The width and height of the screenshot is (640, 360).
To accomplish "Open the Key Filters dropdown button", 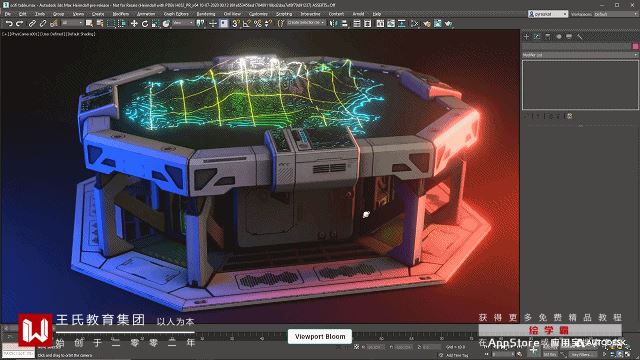I will 582,354.
